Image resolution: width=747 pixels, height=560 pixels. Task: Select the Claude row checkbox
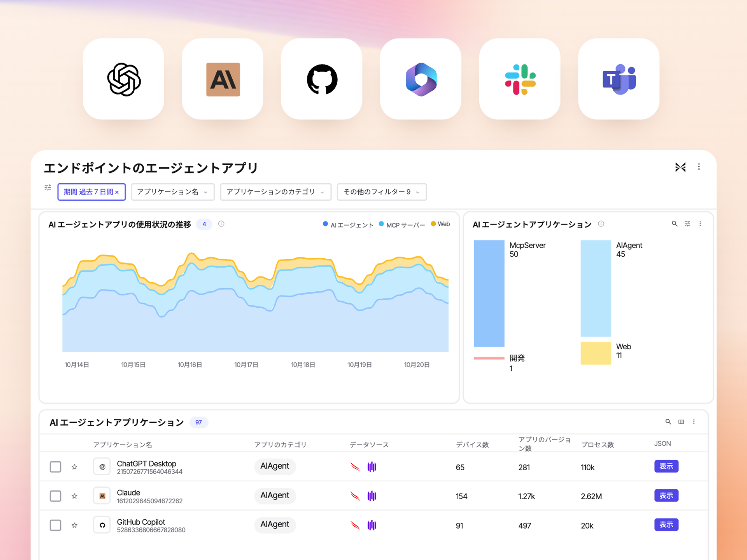point(56,496)
